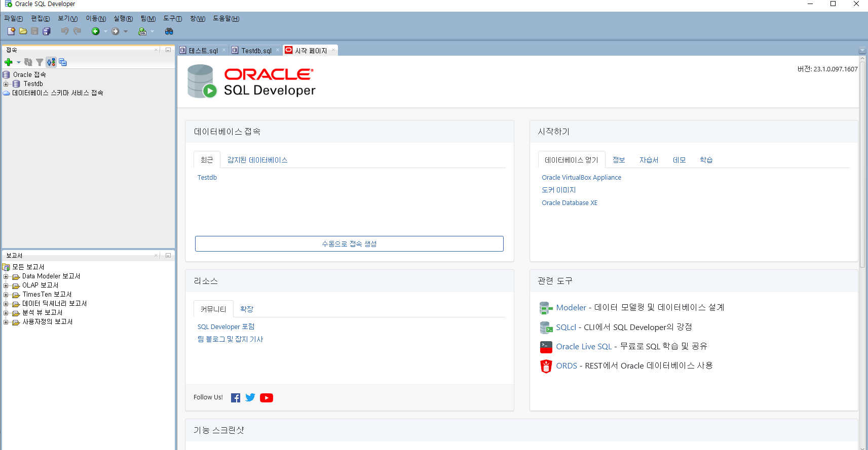Toggle the Sort connections icon
Image resolution: width=868 pixels, height=450 pixels.
51,62
